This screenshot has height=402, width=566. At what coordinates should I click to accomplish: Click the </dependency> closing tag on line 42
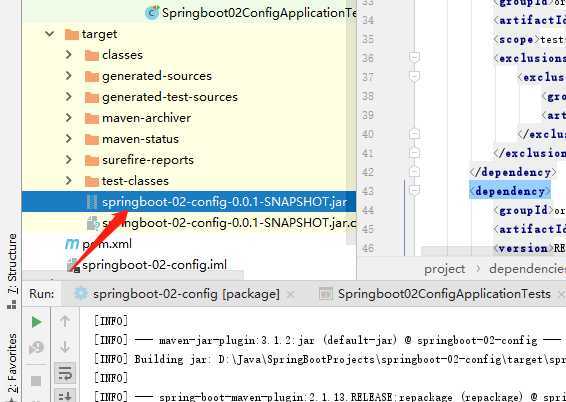coord(514,172)
